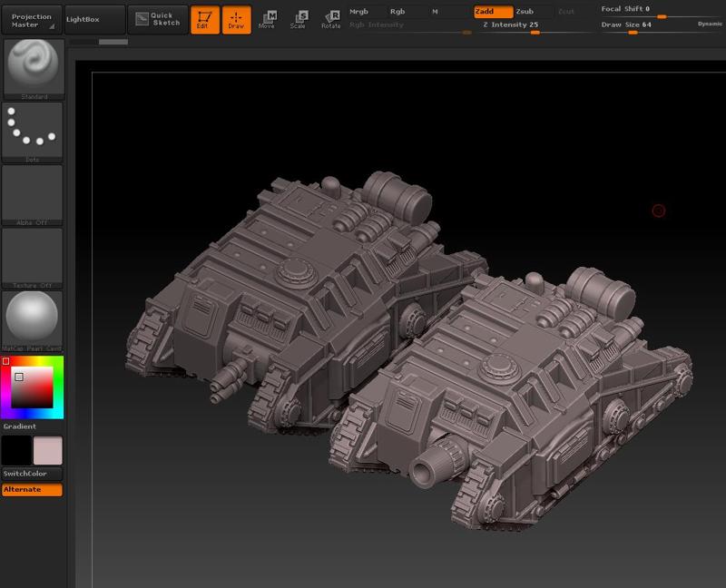
Task: Open the MatCap material picker
Action: pos(33,320)
